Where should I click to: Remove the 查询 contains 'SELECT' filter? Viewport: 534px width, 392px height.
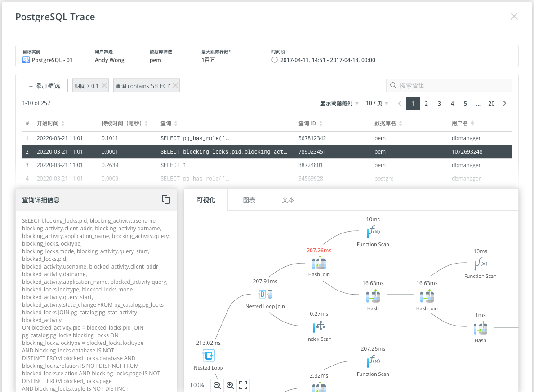pos(175,85)
